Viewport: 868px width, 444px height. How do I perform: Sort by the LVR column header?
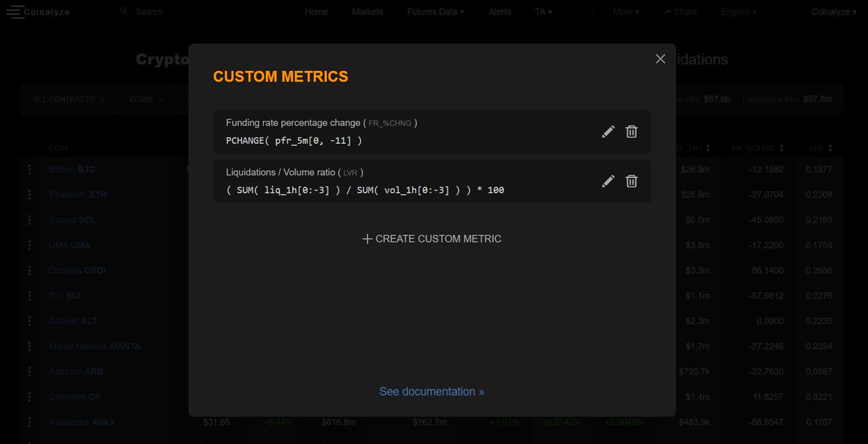click(x=822, y=148)
